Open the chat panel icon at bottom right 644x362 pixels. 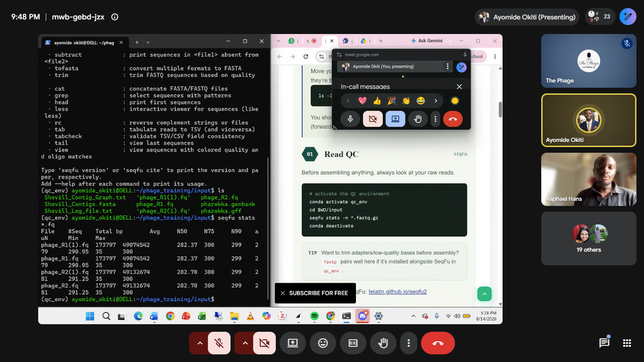pyautogui.click(x=604, y=343)
